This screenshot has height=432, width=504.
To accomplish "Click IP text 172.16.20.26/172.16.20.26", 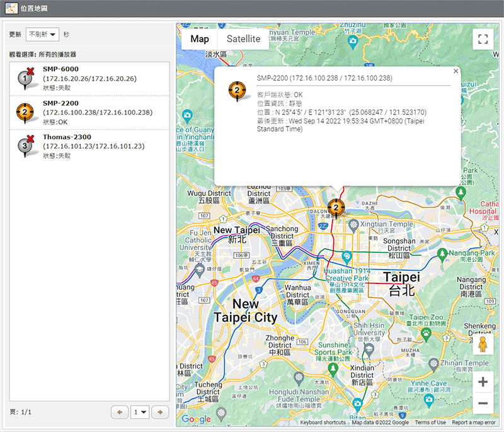I will coord(89,79).
